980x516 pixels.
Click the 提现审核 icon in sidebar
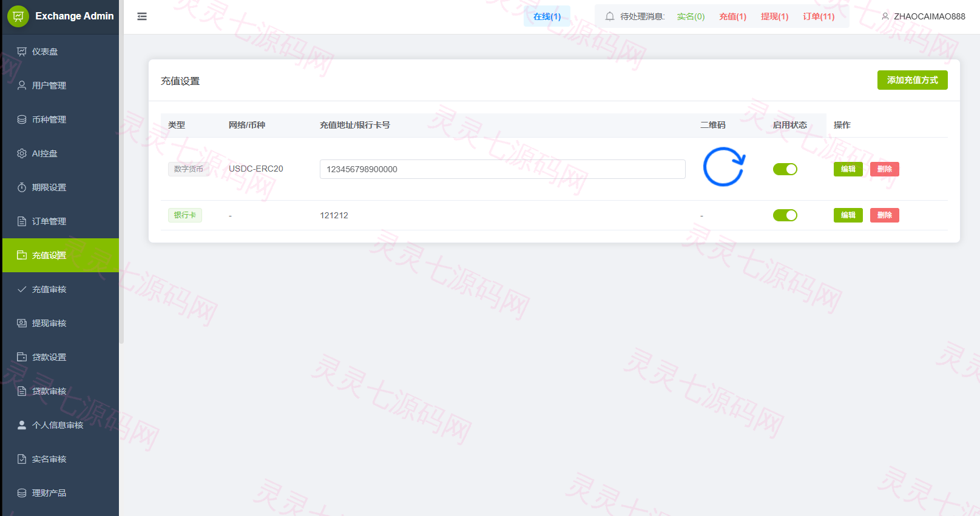click(x=22, y=323)
